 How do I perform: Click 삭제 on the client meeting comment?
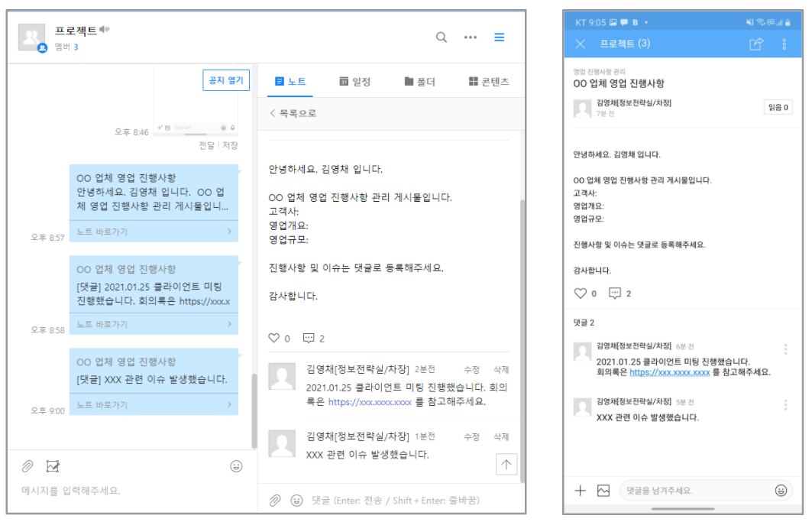[x=501, y=370]
